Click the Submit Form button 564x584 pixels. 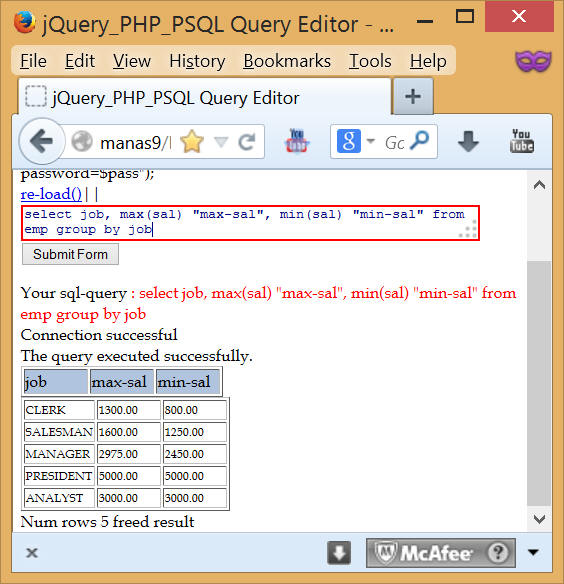tap(70, 254)
